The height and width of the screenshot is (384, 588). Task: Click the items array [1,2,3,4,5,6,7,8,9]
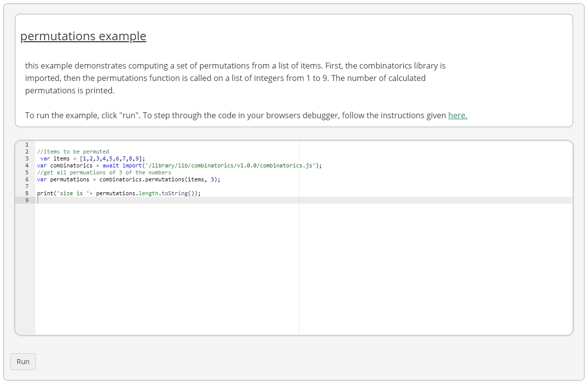click(x=112, y=158)
